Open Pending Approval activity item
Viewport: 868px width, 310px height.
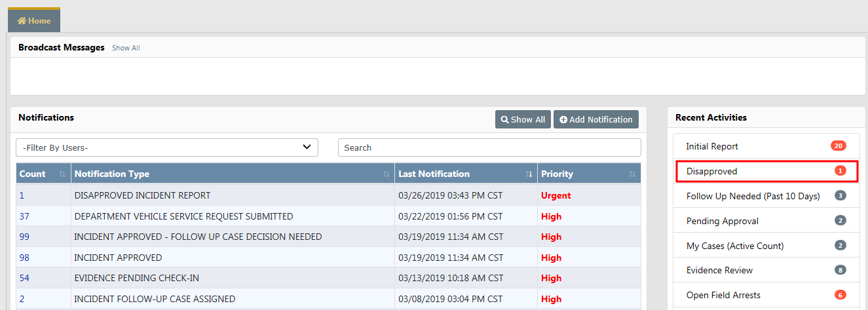[722, 221]
